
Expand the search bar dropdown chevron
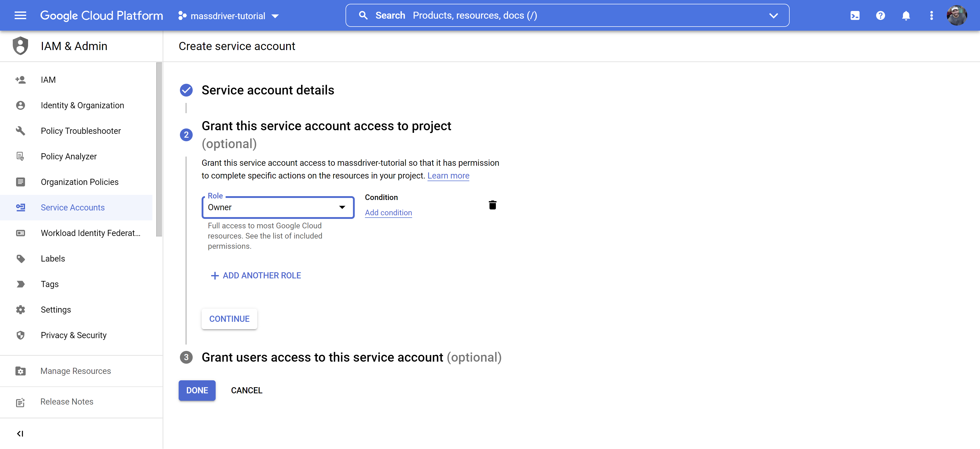[774, 16]
